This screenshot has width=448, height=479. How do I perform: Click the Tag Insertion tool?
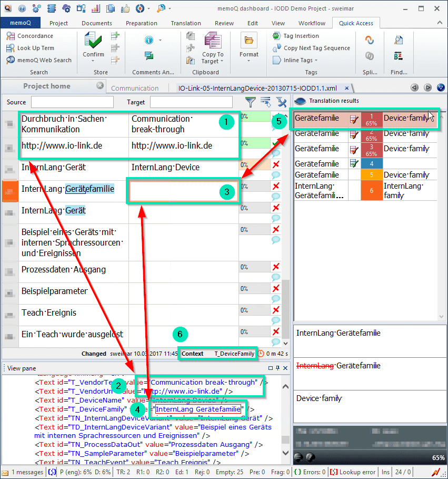295,36
